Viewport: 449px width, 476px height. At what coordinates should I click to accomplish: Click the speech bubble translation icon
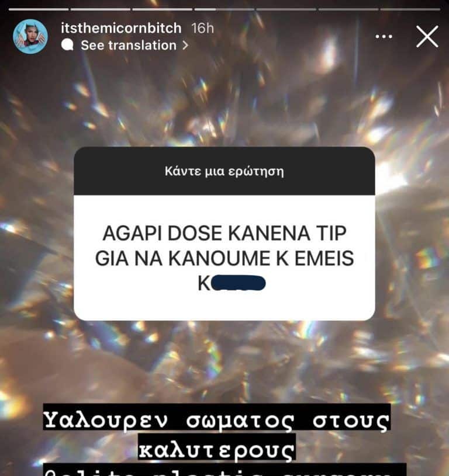point(67,45)
